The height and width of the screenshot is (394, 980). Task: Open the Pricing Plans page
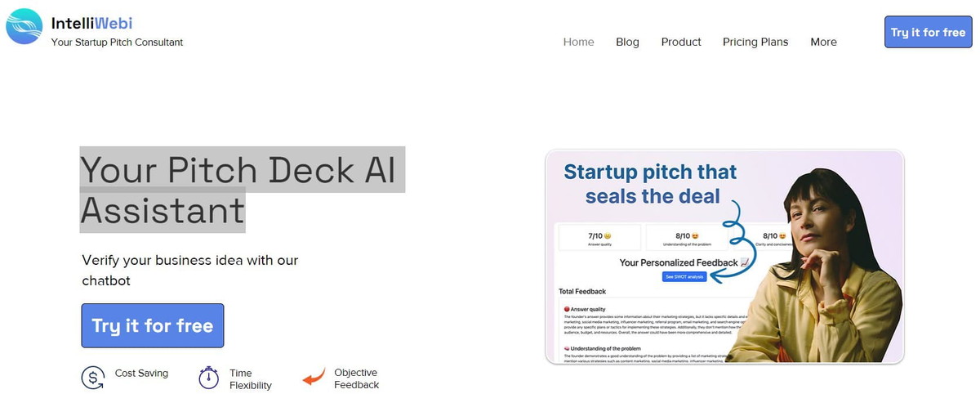point(755,42)
